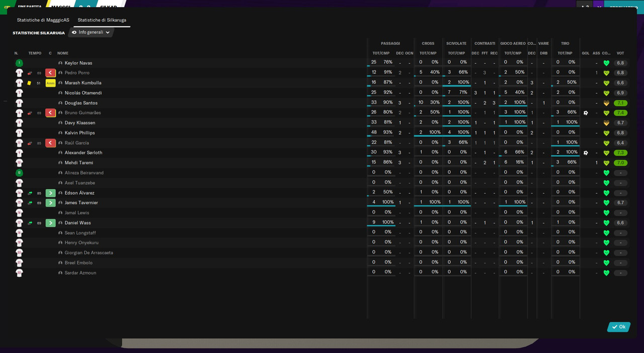644x353 pixels.
Task: Click the green substituted-on chevron for Edson Álvarez
Action: [50, 193]
